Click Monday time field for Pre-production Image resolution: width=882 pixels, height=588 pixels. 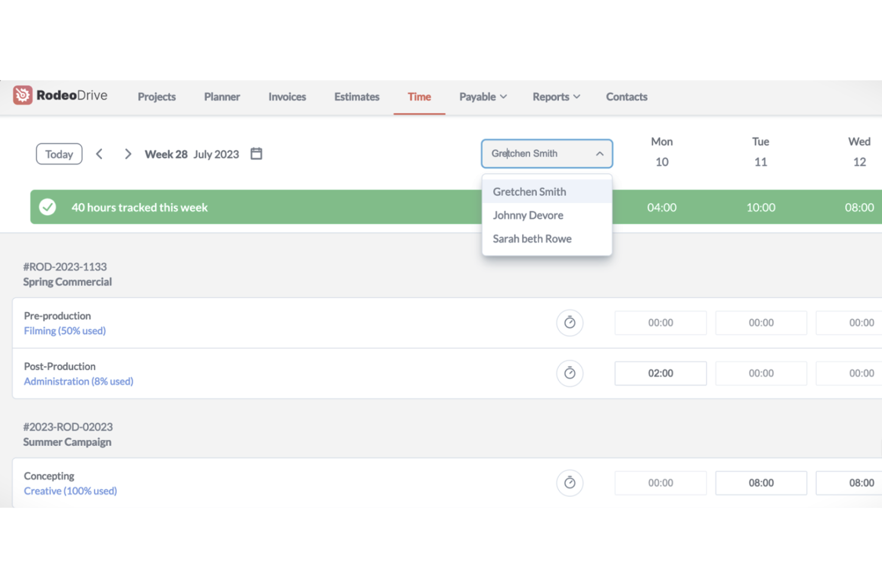(660, 322)
